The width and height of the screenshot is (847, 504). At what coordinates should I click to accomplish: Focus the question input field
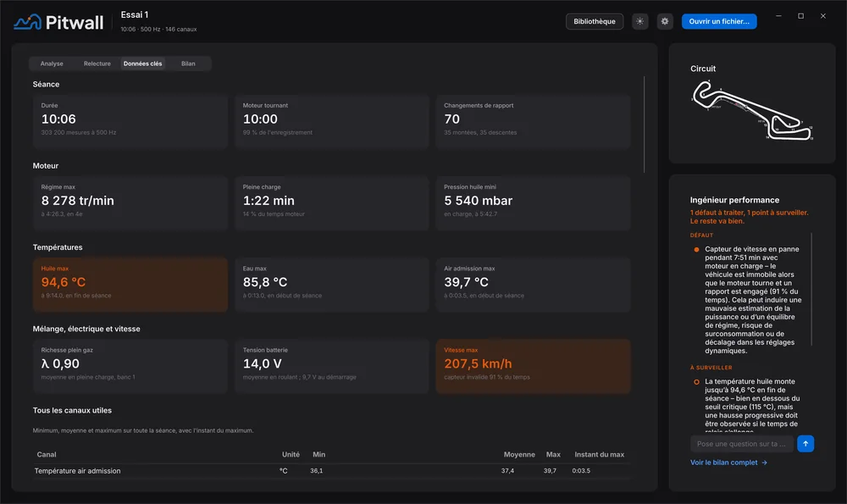(x=742, y=444)
